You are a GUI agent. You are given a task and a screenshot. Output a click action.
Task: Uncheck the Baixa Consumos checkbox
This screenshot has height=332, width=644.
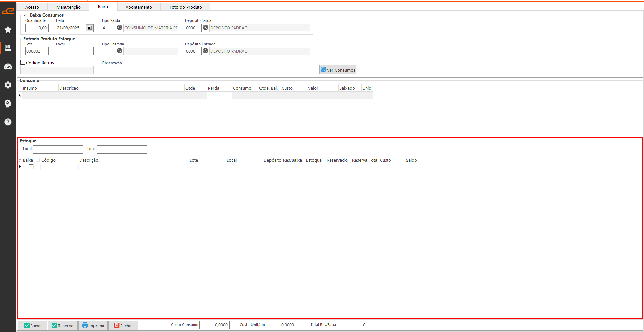click(x=25, y=15)
